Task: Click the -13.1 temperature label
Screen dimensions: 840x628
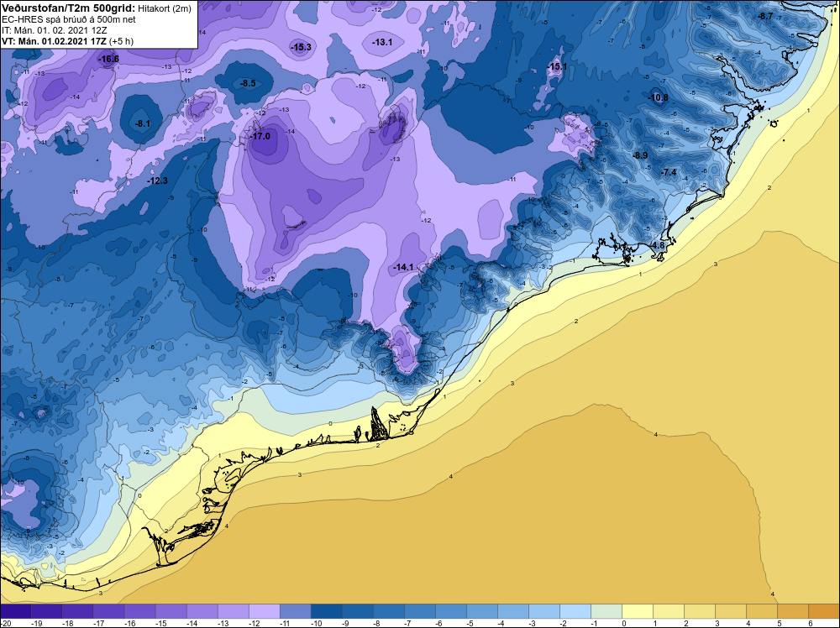Action: click(382, 42)
